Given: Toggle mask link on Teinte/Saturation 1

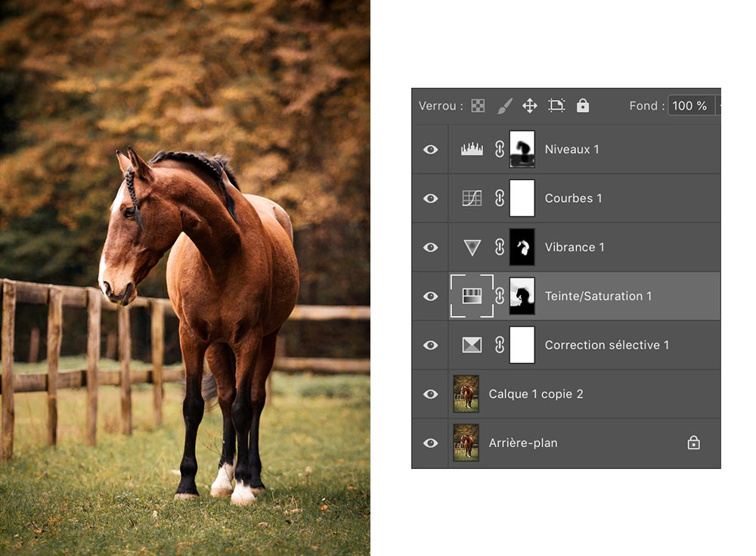Looking at the screenshot, I should (500, 296).
